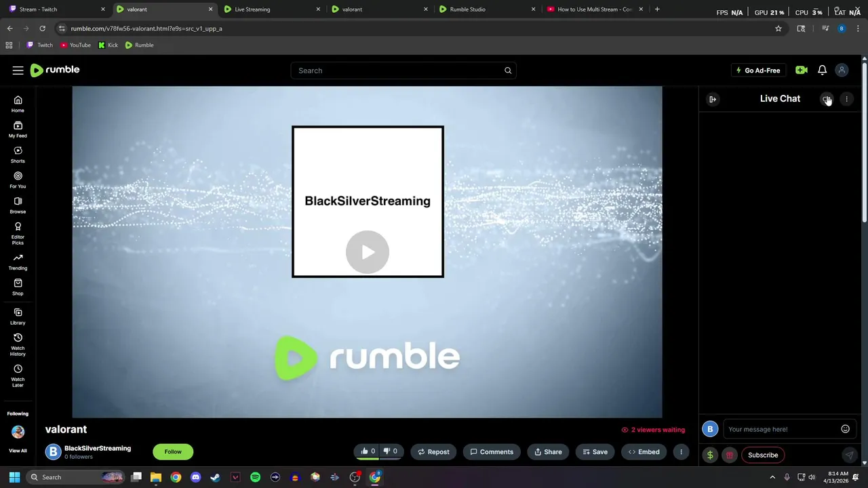Click the gift subscription icon in chat
This screenshot has height=488, width=868.
[x=730, y=455]
